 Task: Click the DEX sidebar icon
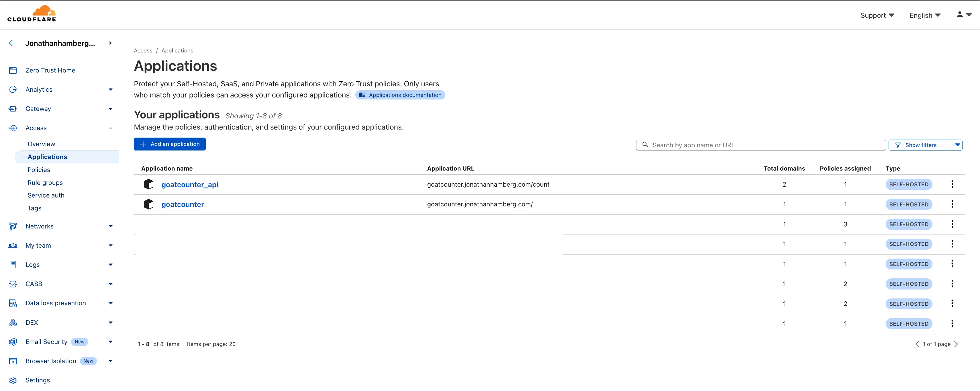(13, 322)
